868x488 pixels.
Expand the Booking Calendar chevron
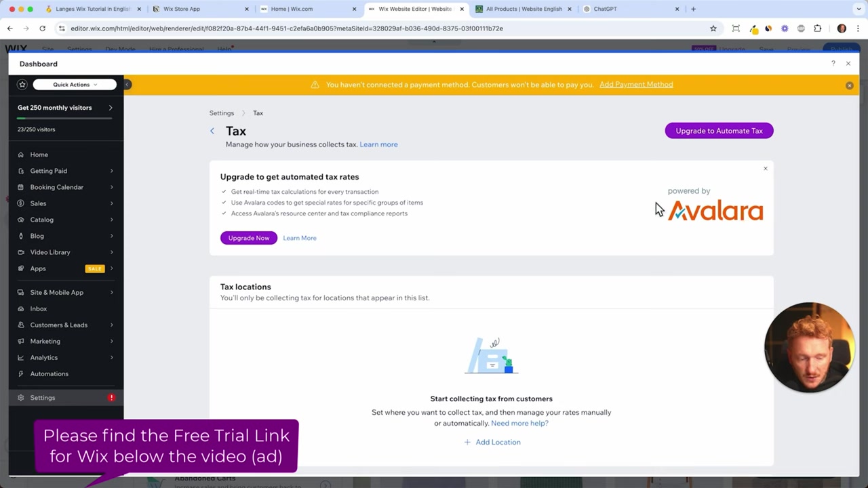pos(111,187)
